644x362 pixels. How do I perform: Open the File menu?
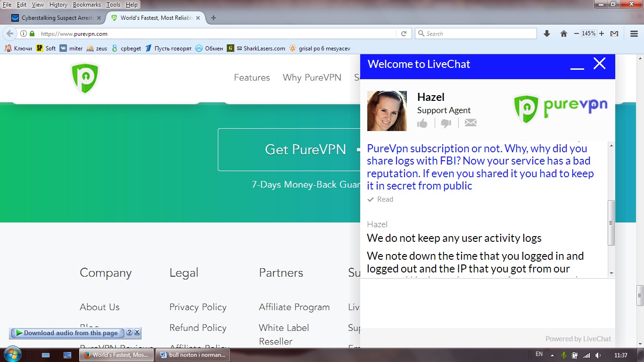(7, 5)
